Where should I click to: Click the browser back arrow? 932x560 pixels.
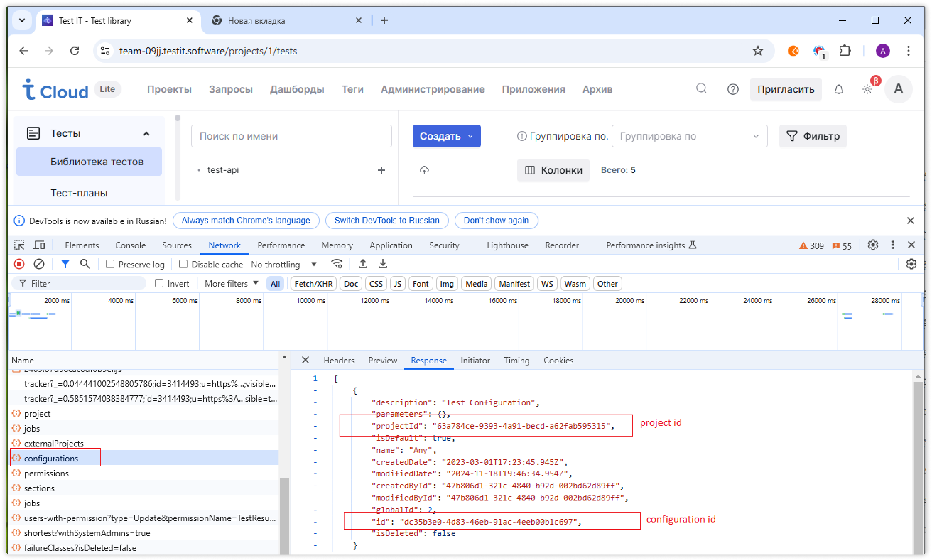[23, 51]
